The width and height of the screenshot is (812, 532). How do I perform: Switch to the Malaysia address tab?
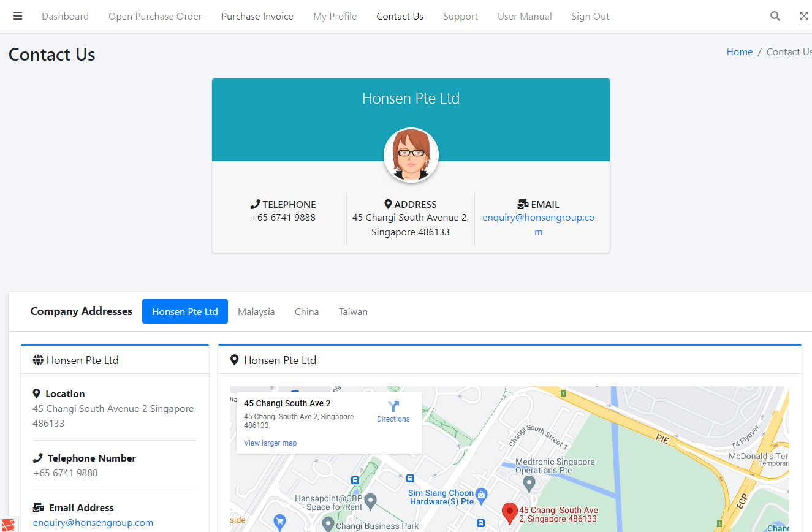(256, 311)
